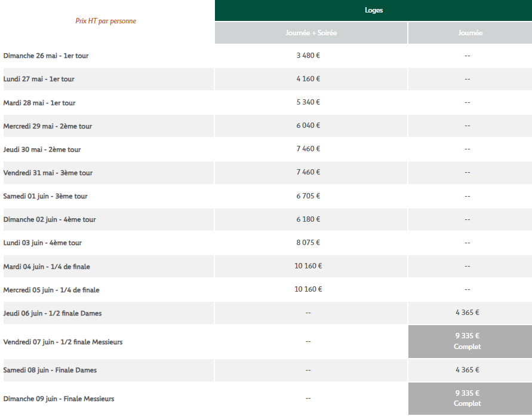
Task: Select 6 705 € price for Samedi 01 juin
Action: (x=308, y=196)
